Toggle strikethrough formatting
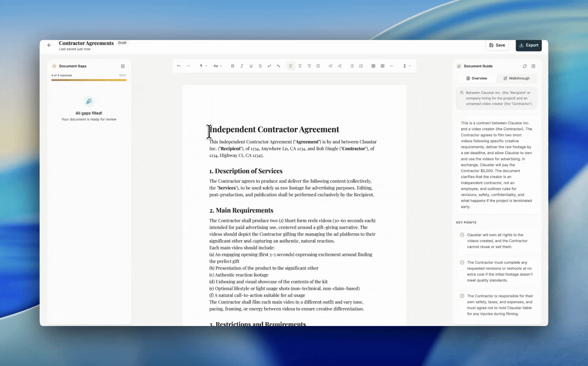Screen dimensions: 588x366 (260, 66)
